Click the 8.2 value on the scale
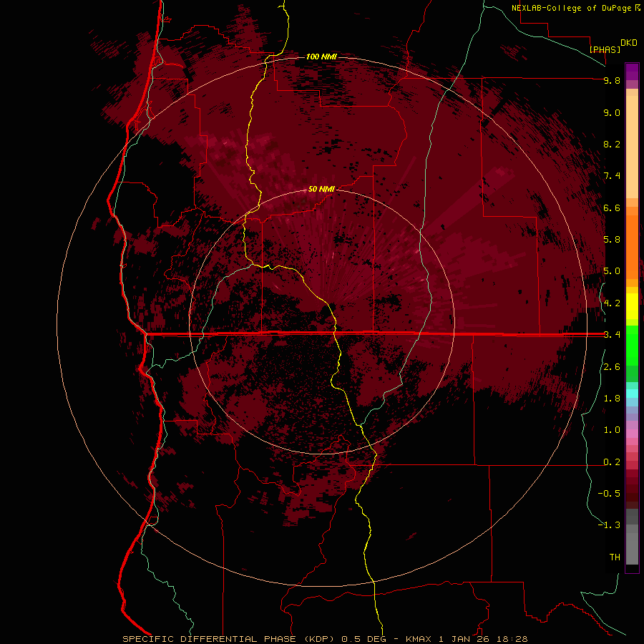Viewport: 644px width, 644px height. tap(612, 144)
